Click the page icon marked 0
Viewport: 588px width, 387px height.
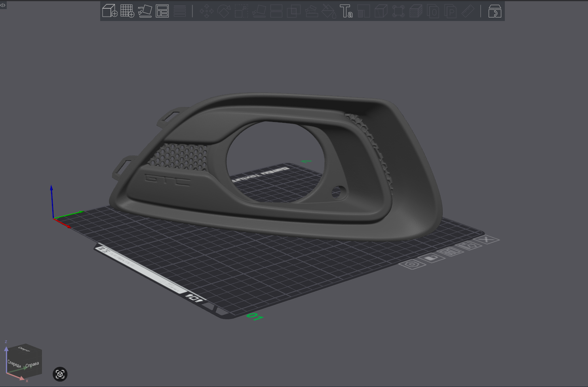pyautogui.click(x=433, y=11)
